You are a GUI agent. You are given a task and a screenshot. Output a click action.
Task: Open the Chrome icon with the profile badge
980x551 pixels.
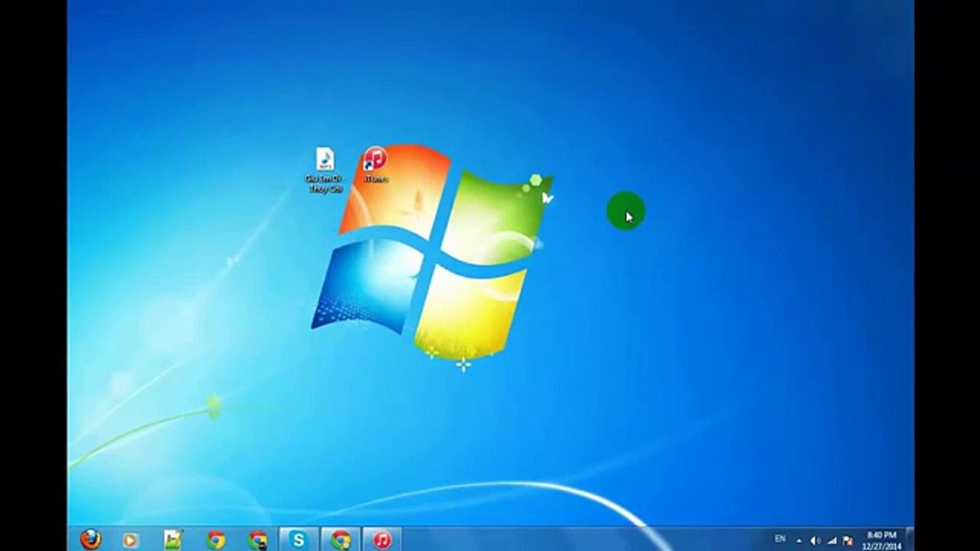click(258, 540)
